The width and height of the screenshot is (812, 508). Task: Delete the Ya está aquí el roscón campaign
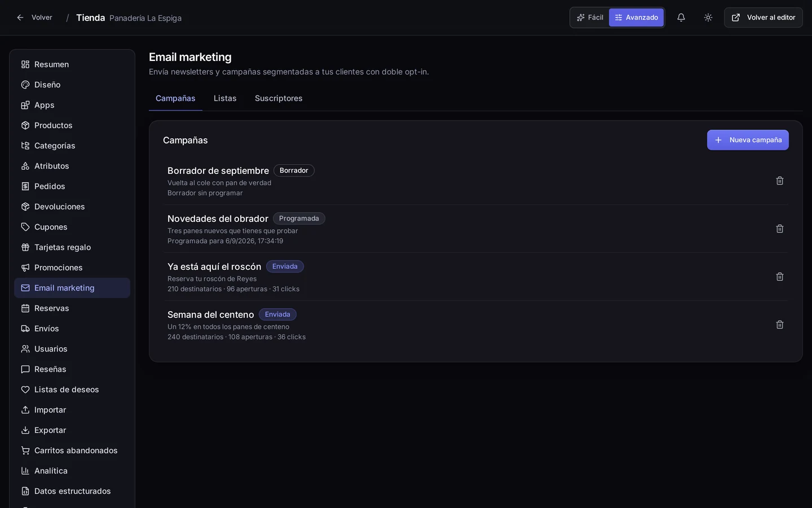(780, 277)
